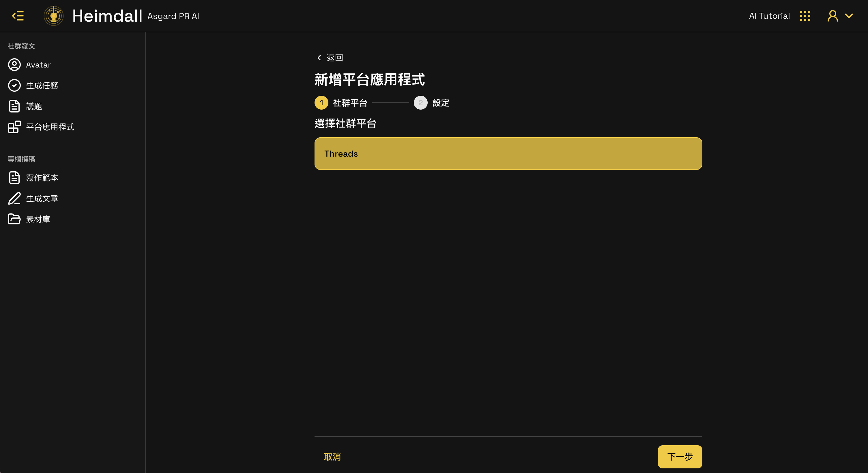The width and height of the screenshot is (868, 473).
Task: Click the back chevron icon beside 返回
Action: tap(319, 58)
